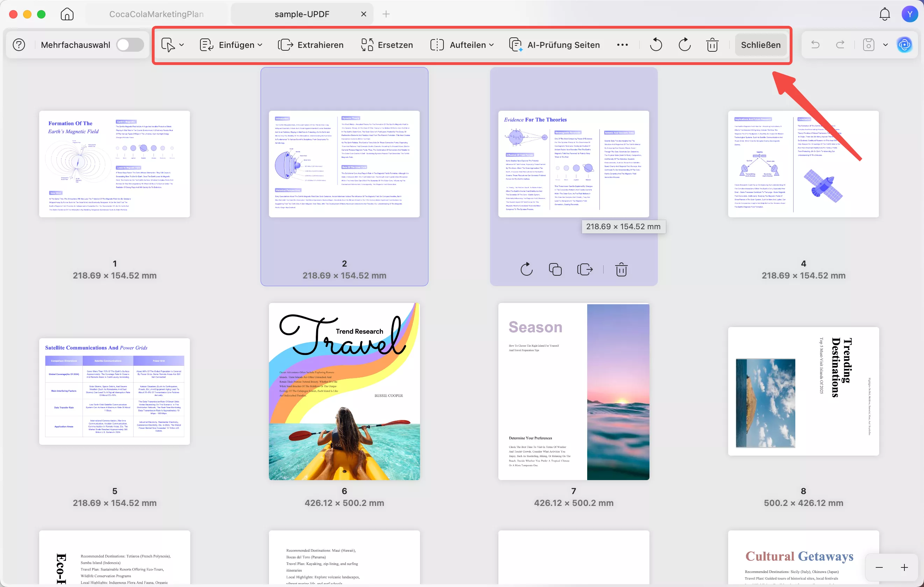Click the Ersetzen replace pages icon
The width and height of the screenshot is (924, 587).
(x=367, y=45)
